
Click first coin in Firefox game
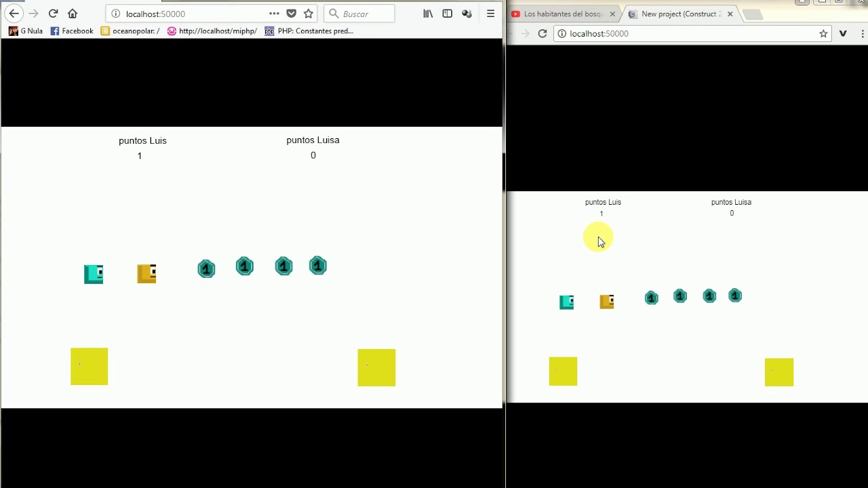click(206, 269)
